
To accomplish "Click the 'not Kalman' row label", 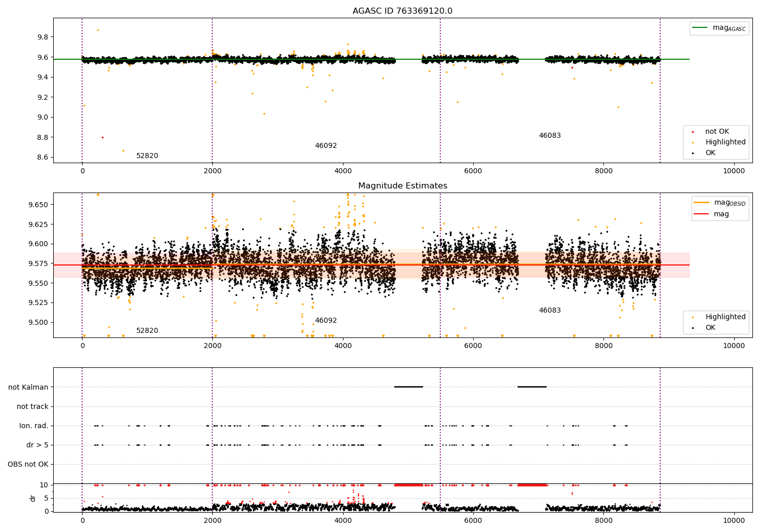I will 28,388.
